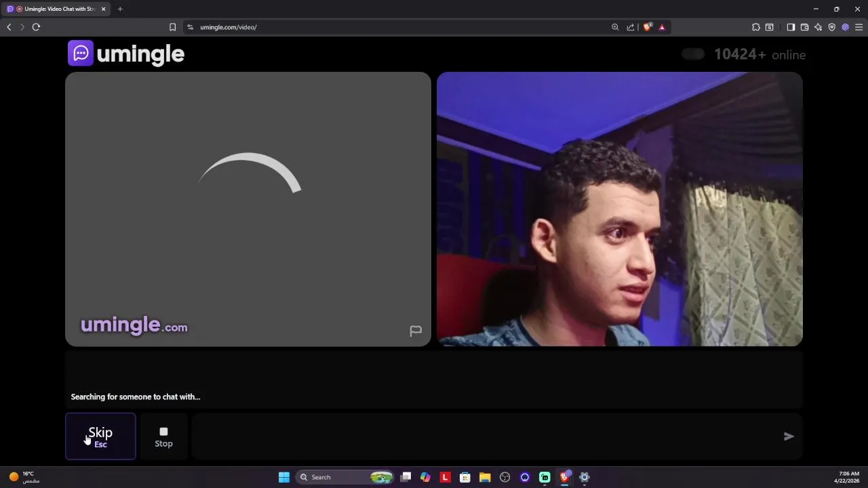Open File Explorer from the taskbar

485,477
